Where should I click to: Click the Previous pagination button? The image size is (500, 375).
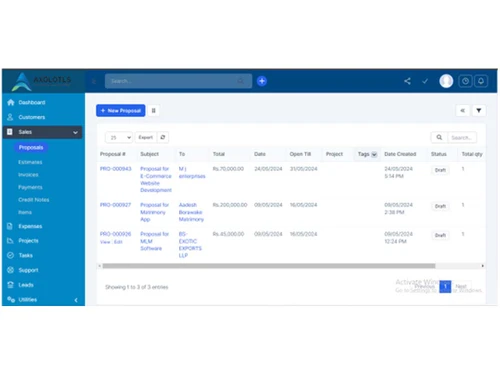pyautogui.click(x=424, y=286)
